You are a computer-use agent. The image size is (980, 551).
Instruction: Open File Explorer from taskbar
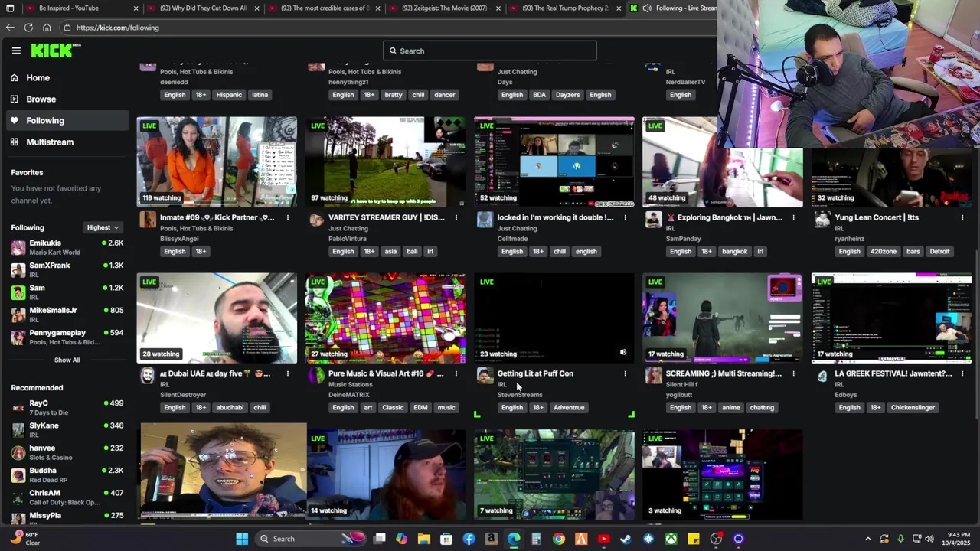pyautogui.click(x=424, y=539)
